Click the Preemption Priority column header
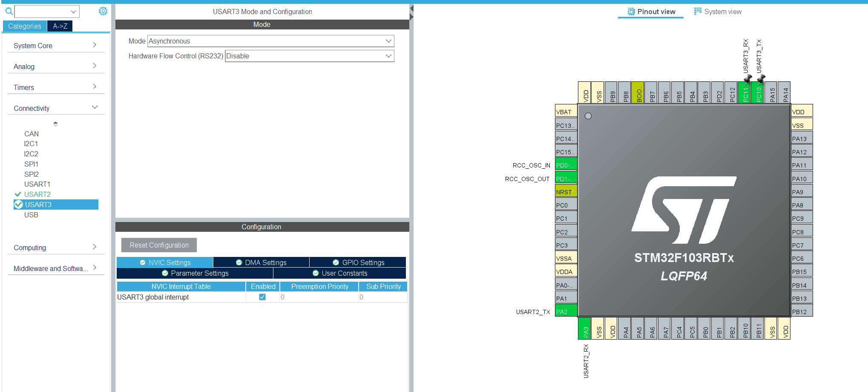The image size is (868, 392). [319, 286]
